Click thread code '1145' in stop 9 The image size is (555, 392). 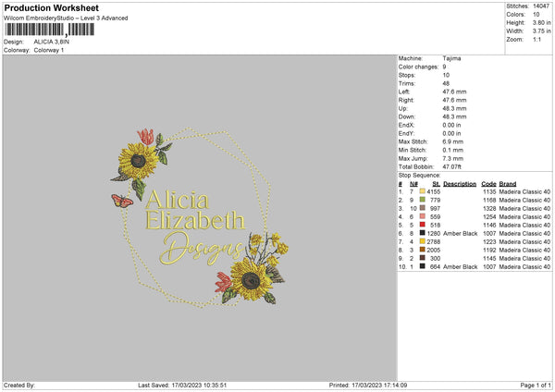(489, 258)
